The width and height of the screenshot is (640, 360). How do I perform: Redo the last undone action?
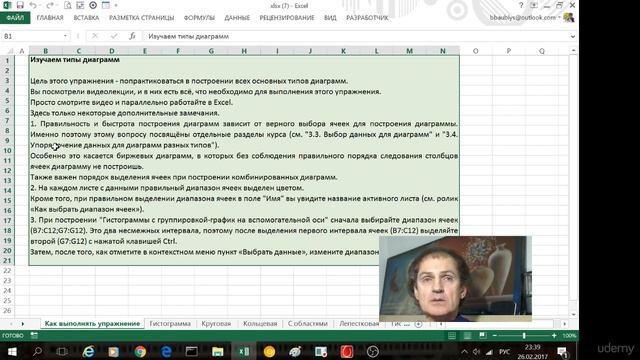49,5
